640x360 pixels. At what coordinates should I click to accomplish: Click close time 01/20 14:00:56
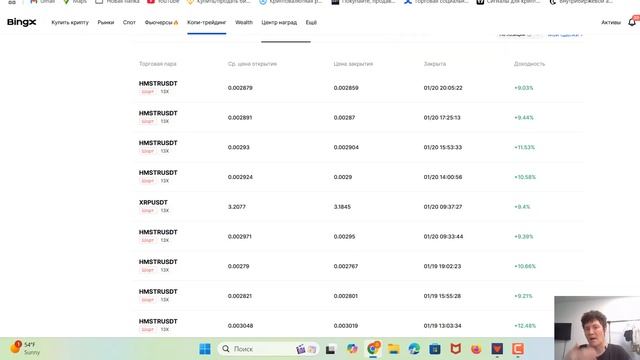pos(443,177)
